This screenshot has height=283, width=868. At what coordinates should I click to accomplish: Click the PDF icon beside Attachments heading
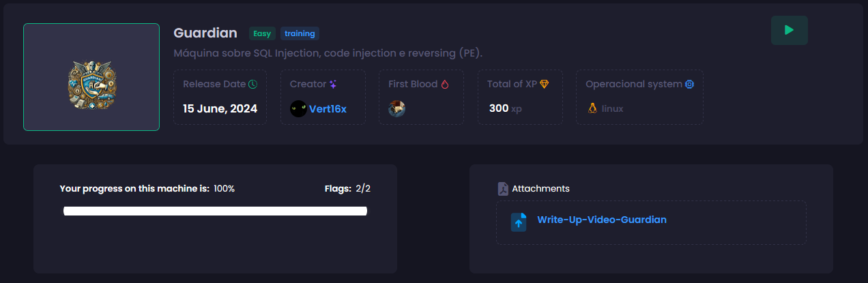click(503, 189)
